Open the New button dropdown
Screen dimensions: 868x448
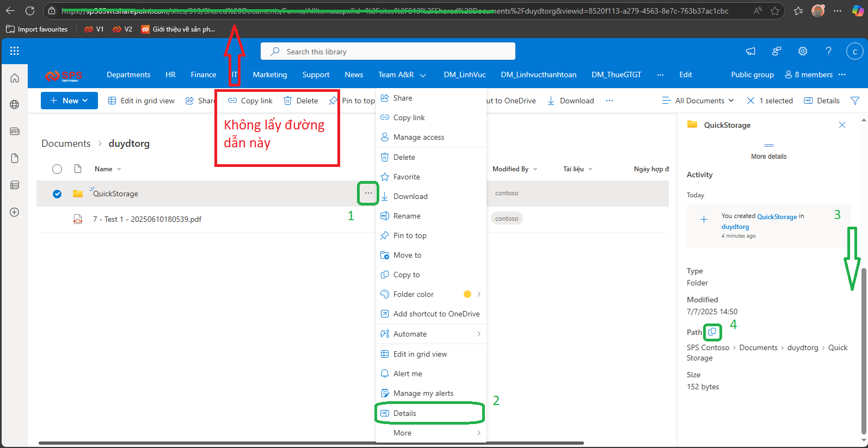(69, 101)
